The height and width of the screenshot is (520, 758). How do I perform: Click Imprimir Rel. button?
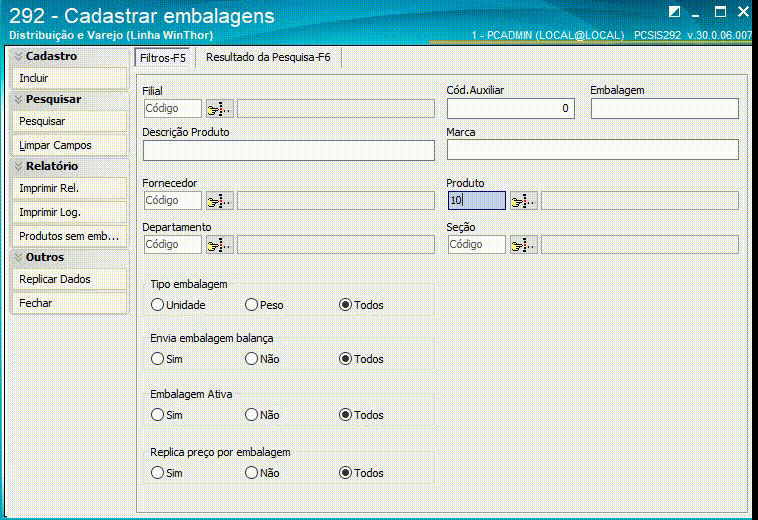click(70, 188)
